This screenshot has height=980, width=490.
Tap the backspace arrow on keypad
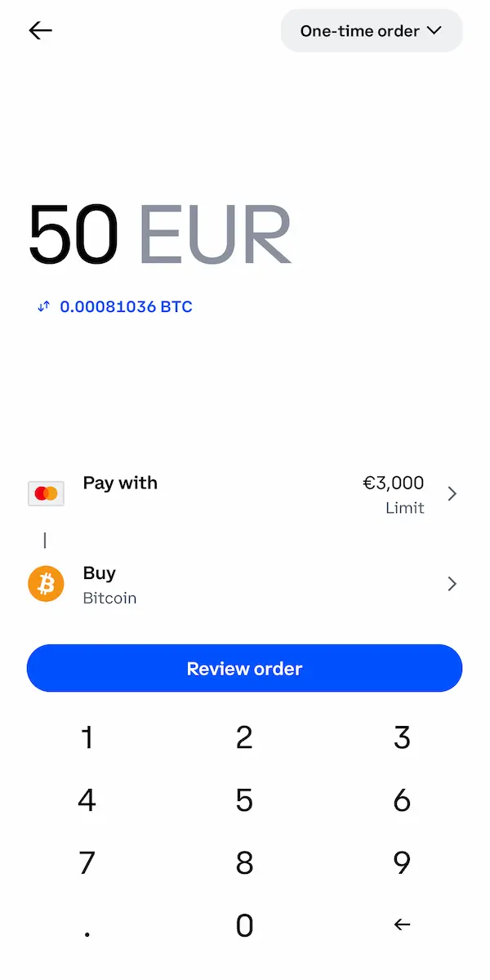coord(402,924)
